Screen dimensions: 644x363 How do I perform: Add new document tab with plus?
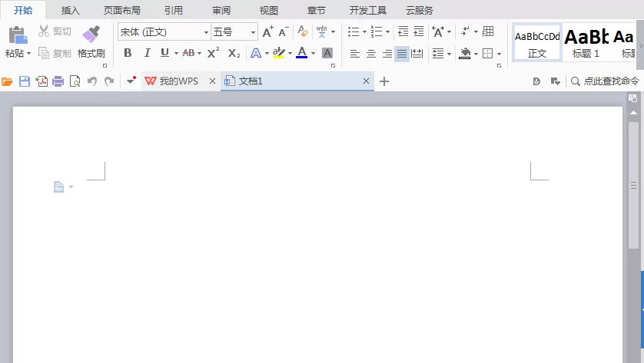384,81
